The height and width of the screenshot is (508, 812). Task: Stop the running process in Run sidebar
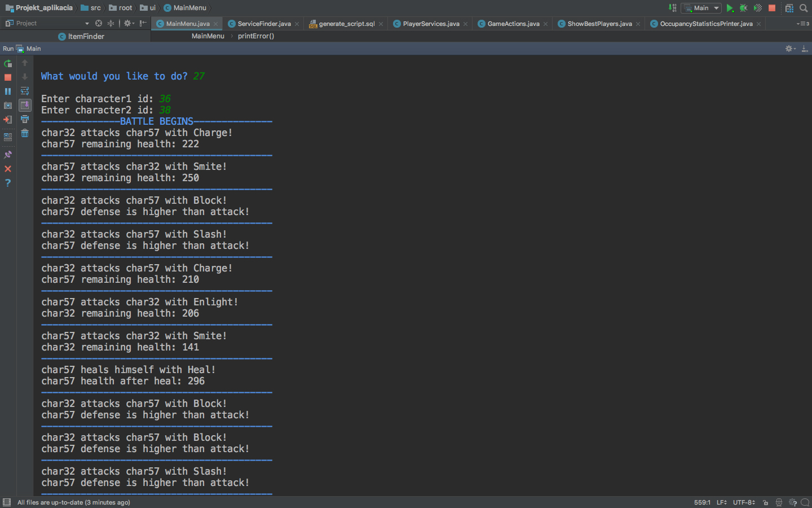click(x=8, y=77)
